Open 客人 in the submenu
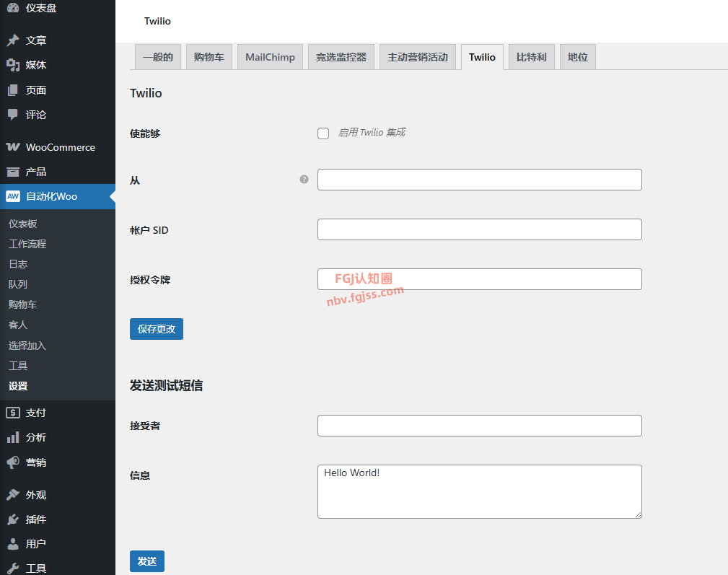This screenshot has height=575, width=728. (18, 325)
